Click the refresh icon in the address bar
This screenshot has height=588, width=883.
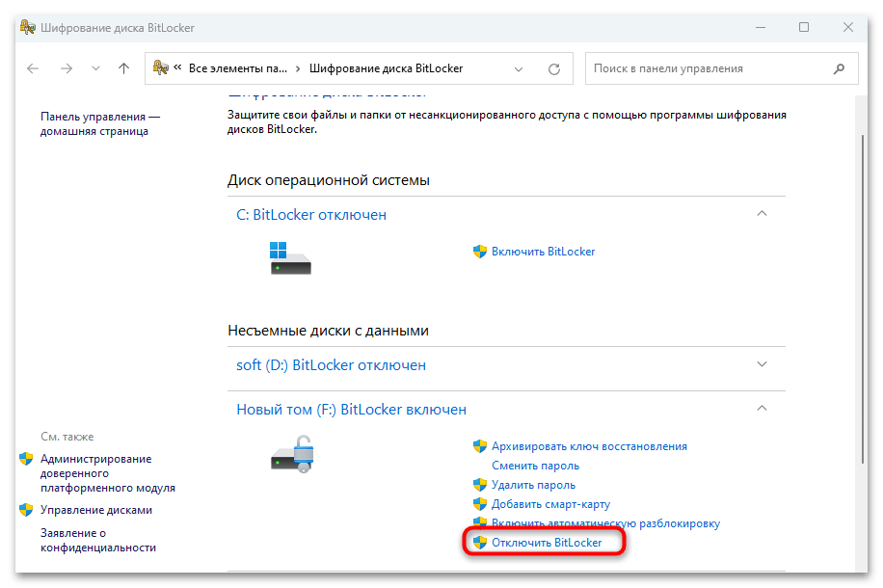point(553,67)
